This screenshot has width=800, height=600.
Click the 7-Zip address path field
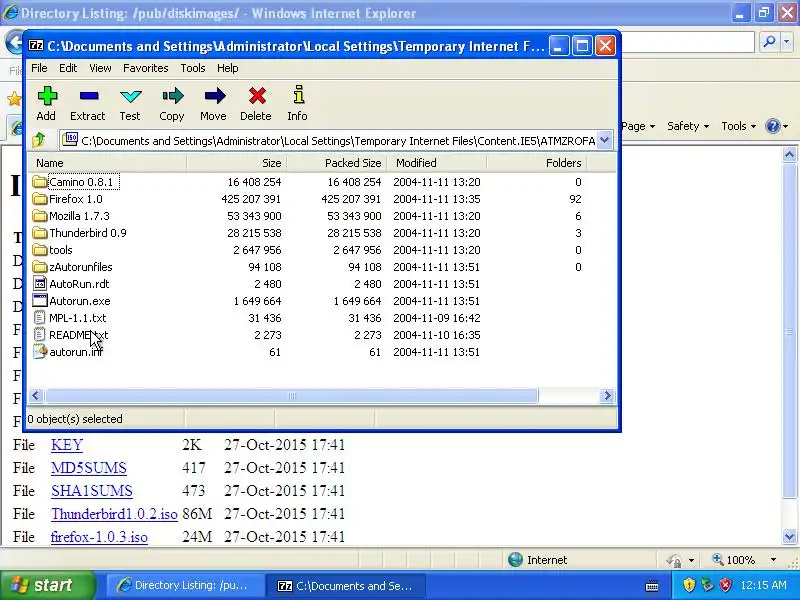(x=337, y=140)
